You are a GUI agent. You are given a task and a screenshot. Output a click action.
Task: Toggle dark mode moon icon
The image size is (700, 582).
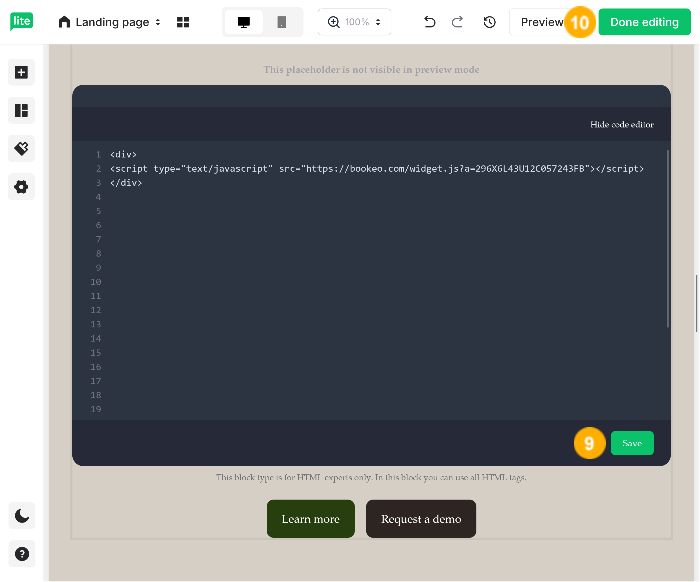pyautogui.click(x=21, y=516)
